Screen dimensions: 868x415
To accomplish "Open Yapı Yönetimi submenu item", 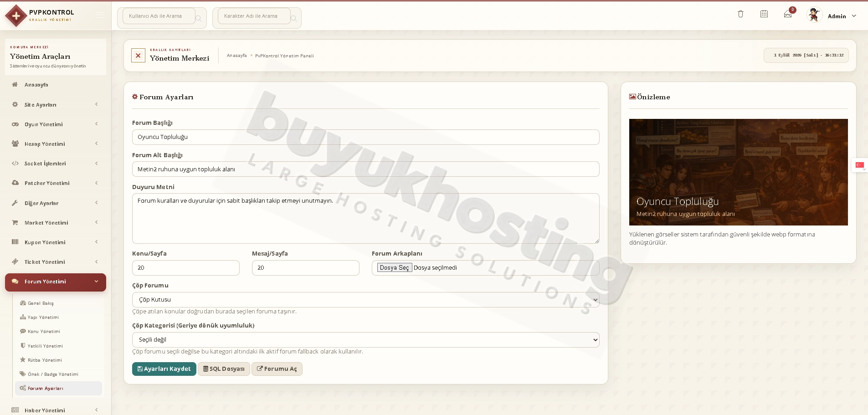I will 43,317.
